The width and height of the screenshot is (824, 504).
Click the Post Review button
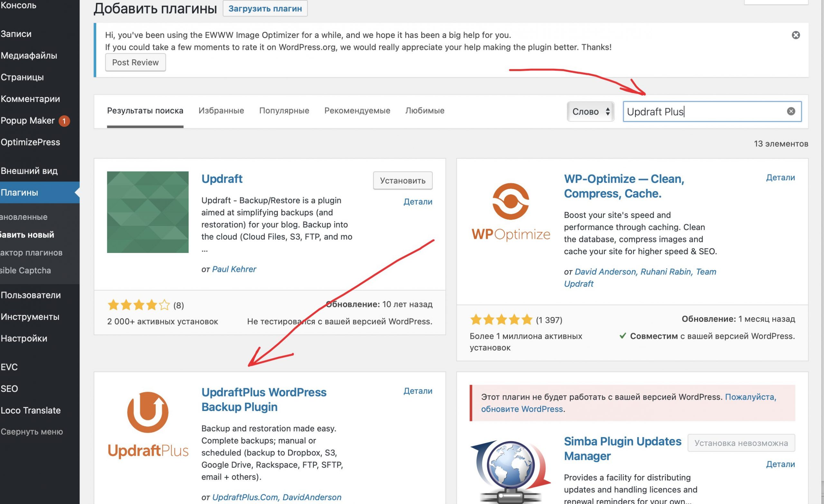coord(135,62)
